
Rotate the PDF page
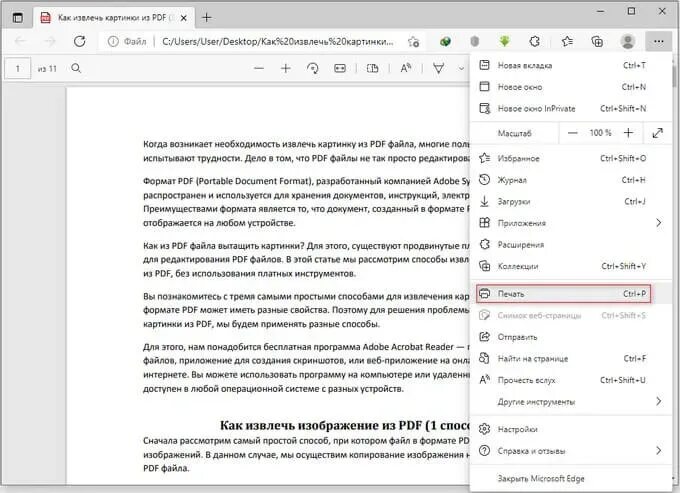pyautogui.click(x=313, y=69)
